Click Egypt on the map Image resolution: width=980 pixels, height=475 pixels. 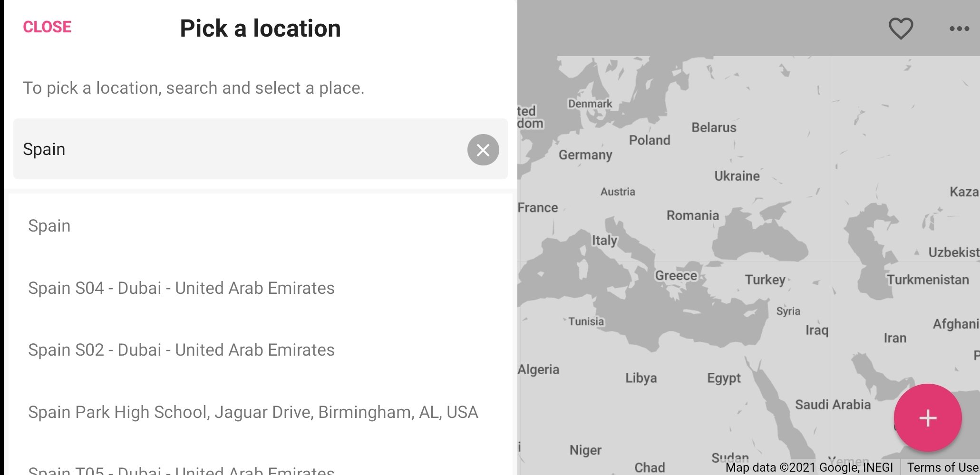[x=724, y=378]
